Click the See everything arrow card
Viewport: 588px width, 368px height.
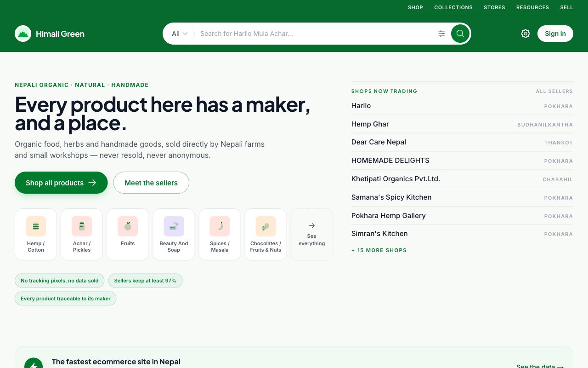(311, 235)
